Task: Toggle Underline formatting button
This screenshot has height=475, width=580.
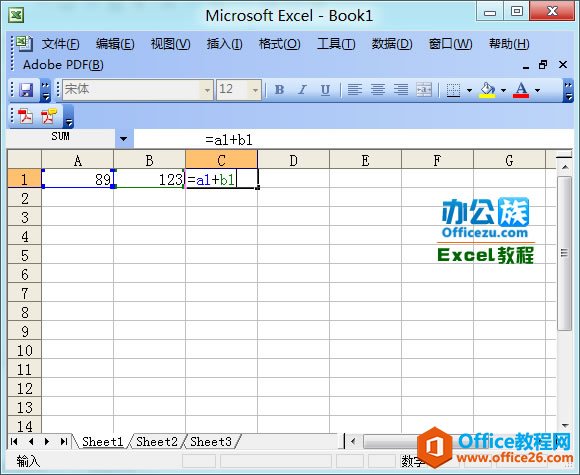Action: pyautogui.click(x=325, y=90)
